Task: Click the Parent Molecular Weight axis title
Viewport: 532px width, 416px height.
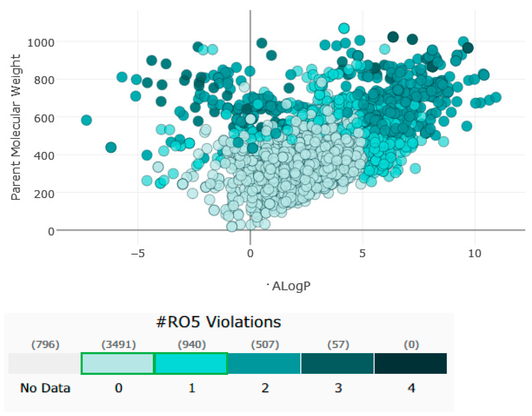Action: tap(16, 127)
